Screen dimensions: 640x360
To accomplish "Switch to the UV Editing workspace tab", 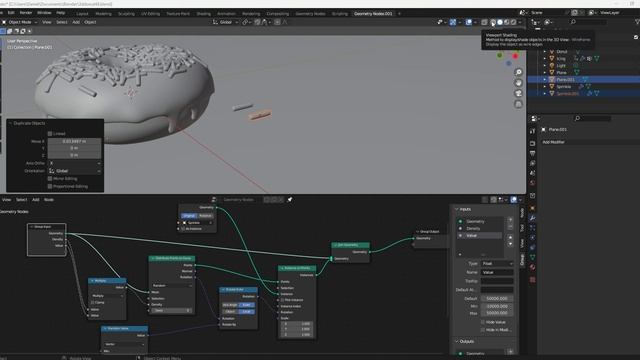I will (150, 13).
